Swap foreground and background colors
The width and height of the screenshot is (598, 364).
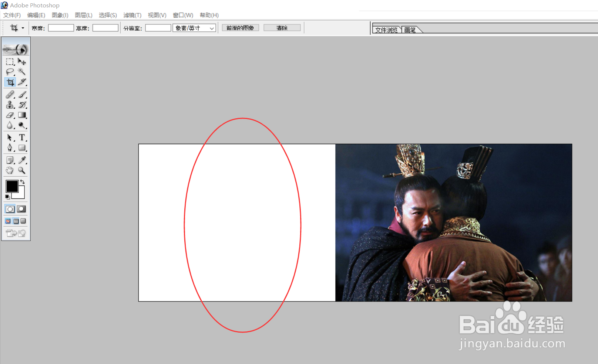[23, 181]
